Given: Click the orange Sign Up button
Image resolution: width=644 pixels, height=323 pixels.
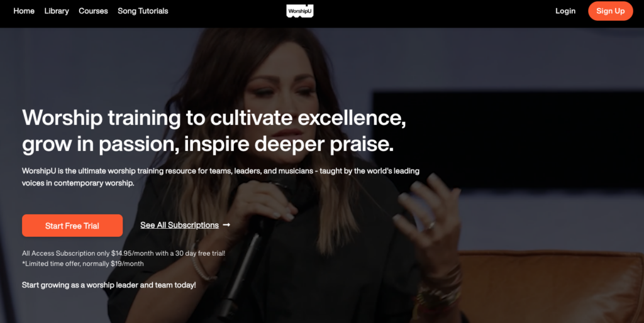Looking at the screenshot, I should pos(610,11).
